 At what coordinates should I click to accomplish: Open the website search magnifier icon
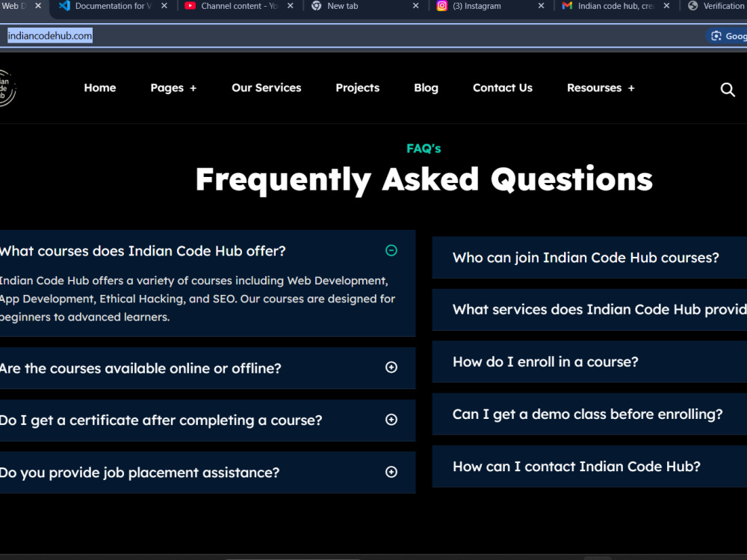coord(727,89)
